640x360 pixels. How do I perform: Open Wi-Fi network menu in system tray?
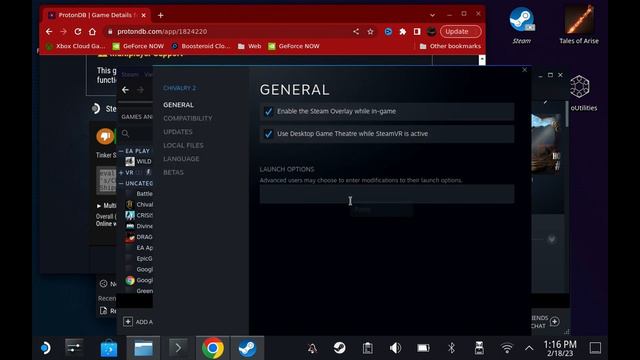click(507, 348)
